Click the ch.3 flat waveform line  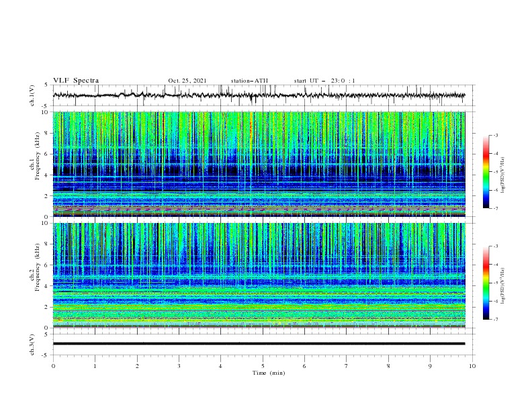click(x=259, y=344)
